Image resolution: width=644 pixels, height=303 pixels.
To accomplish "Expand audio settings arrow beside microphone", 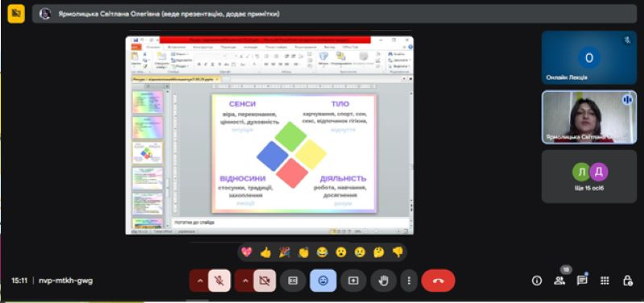I will click(200, 280).
